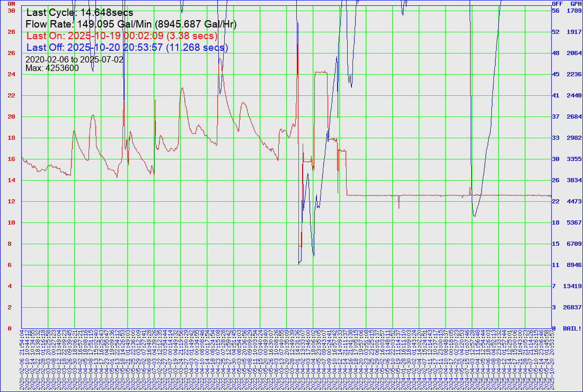Click the 'BAIL!' label at bottom right

tap(572, 328)
